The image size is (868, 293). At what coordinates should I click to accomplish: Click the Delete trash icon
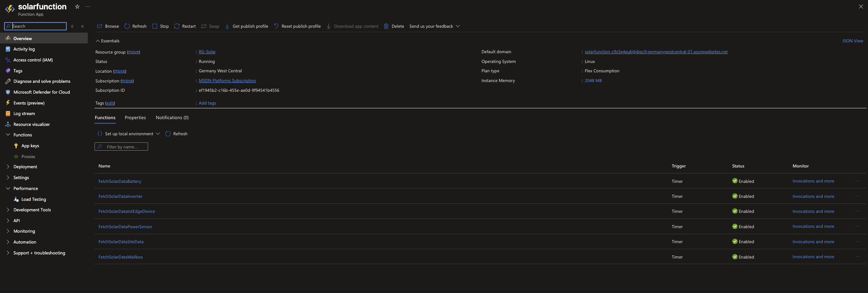[x=386, y=26]
